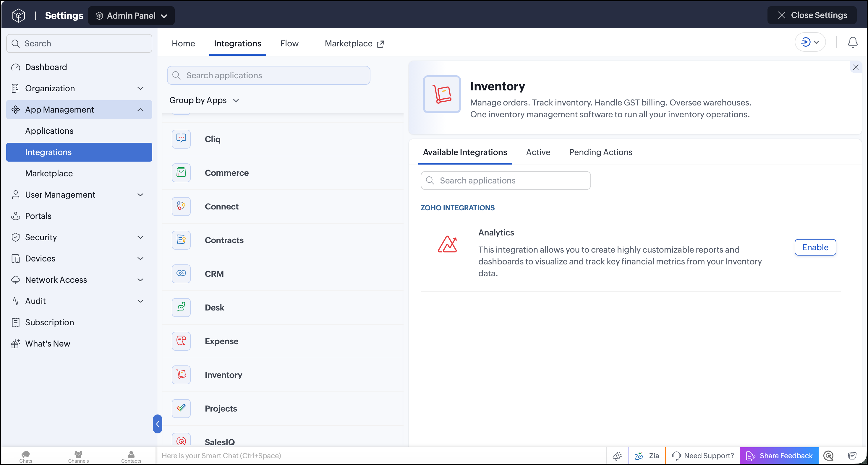Close the Inventory details panel

[856, 67]
